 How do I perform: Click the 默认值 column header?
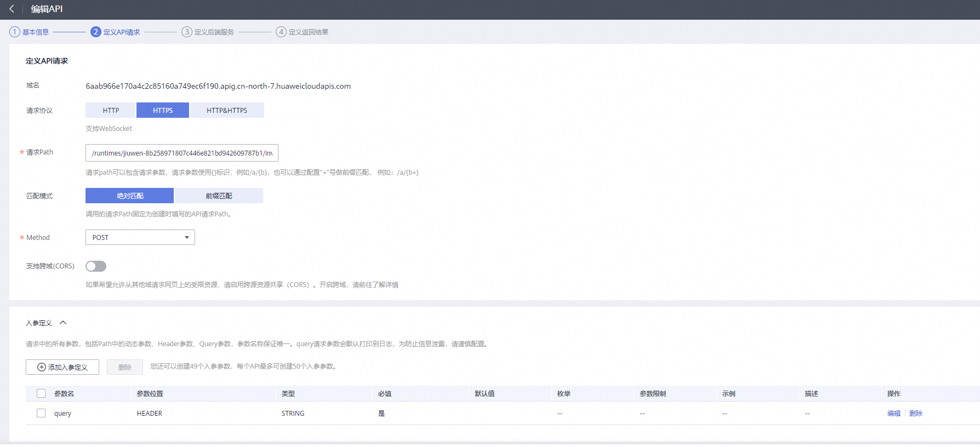pyautogui.click(x=485, y=394)
